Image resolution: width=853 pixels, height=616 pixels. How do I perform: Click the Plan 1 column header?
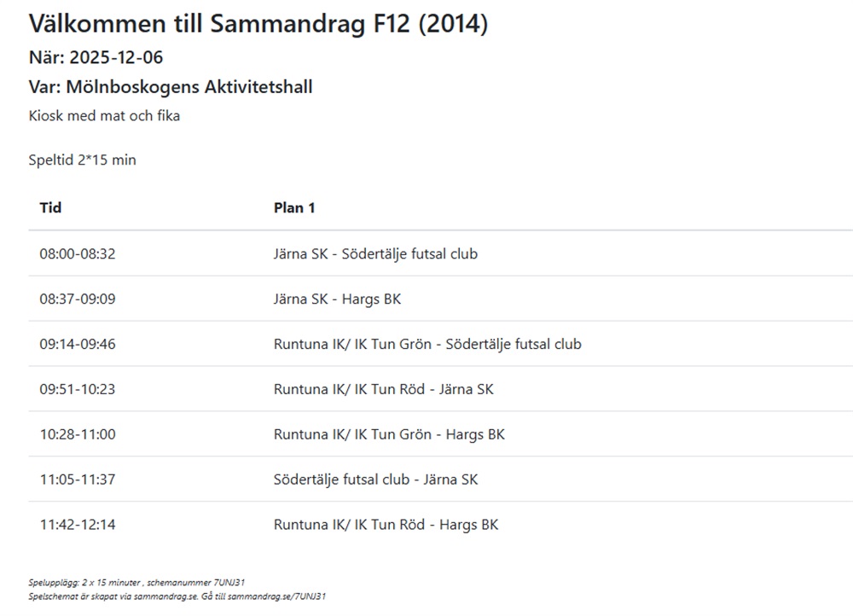pyautogui.click(x=294, y=207)
